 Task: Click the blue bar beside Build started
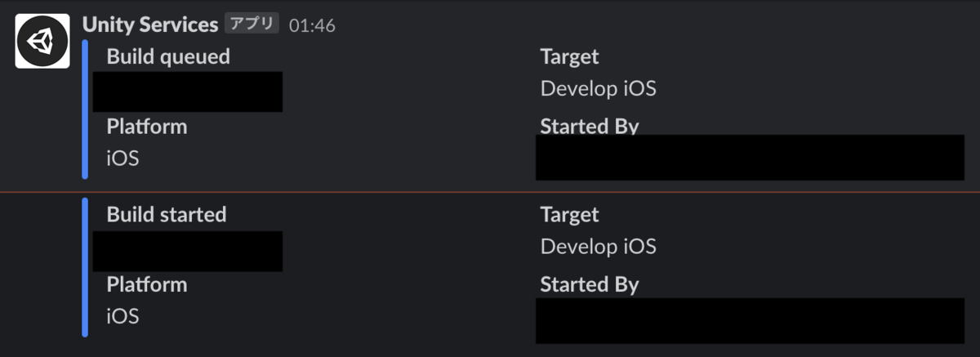pos(85,267)
